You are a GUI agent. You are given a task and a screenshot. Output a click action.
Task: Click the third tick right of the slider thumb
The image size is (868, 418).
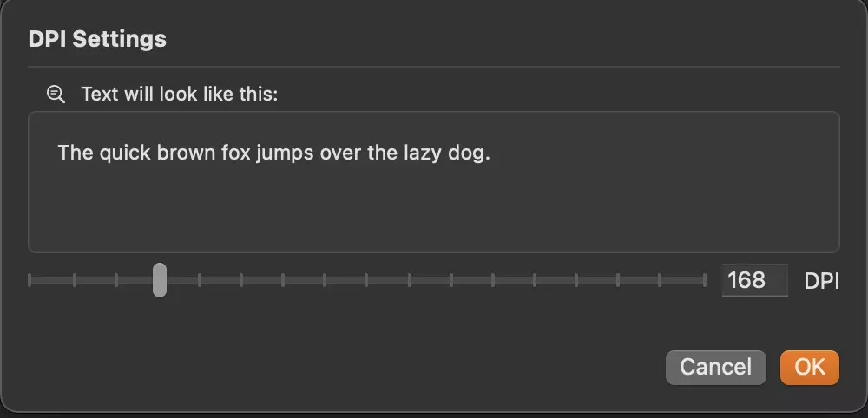point(283,280)
